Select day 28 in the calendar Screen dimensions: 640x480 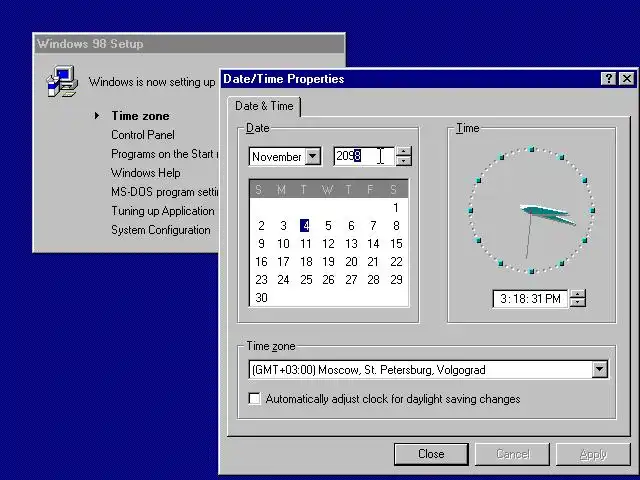click(x=373, y=280)
